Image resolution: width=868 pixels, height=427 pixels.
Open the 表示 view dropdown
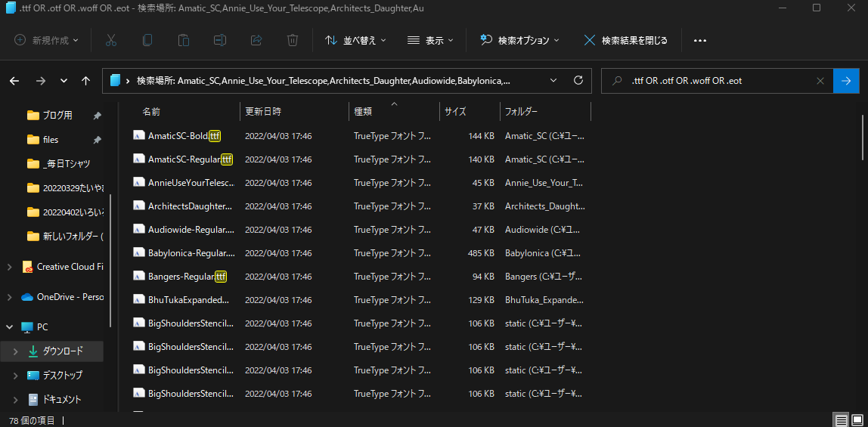[x=430, y=40]
